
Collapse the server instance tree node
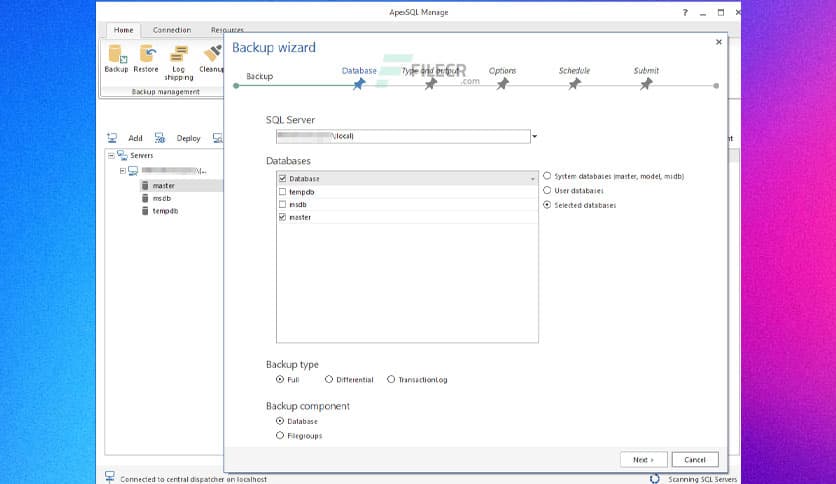[123, 171]
